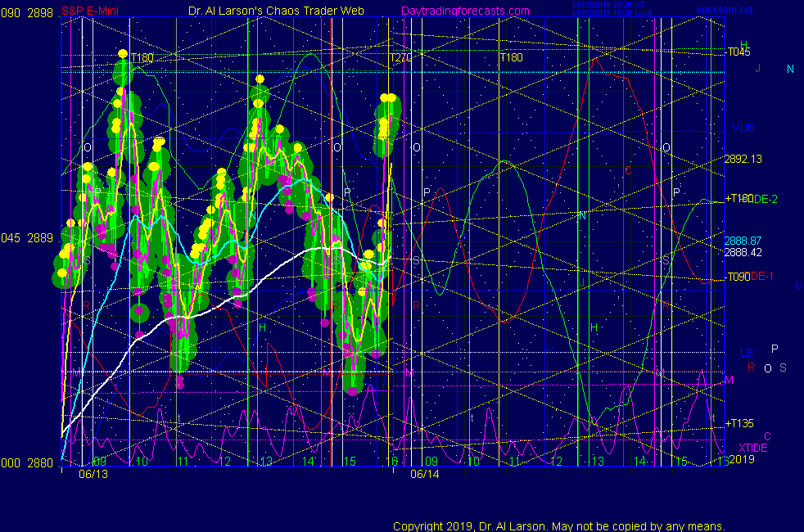Click the Daytradingforecasts.com link text
804x532 pixels.
(x=464, y=11)
